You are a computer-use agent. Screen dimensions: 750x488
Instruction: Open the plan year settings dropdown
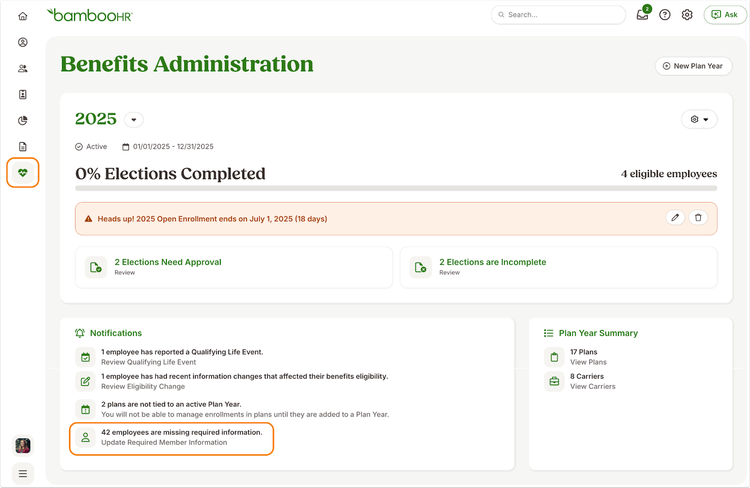coord(699,120)
